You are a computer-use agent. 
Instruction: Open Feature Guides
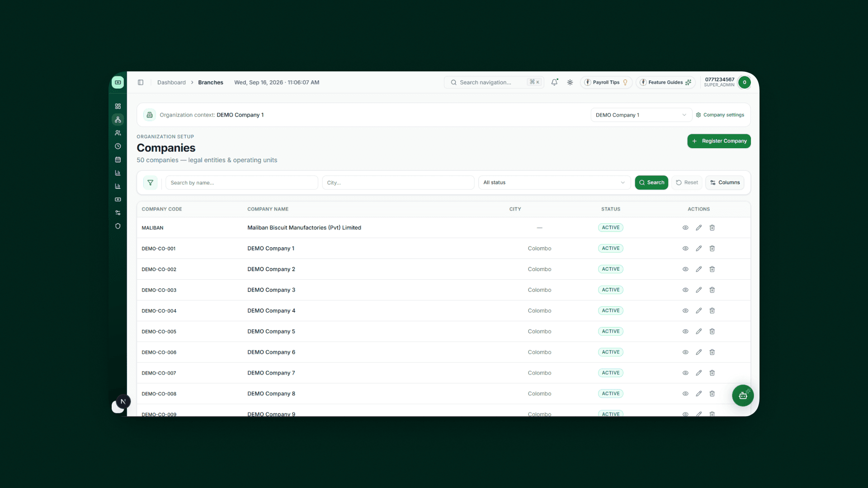coord(665,82)
